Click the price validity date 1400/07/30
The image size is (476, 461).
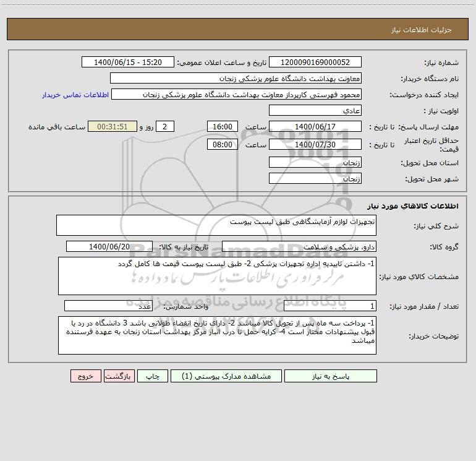(315, 144)
